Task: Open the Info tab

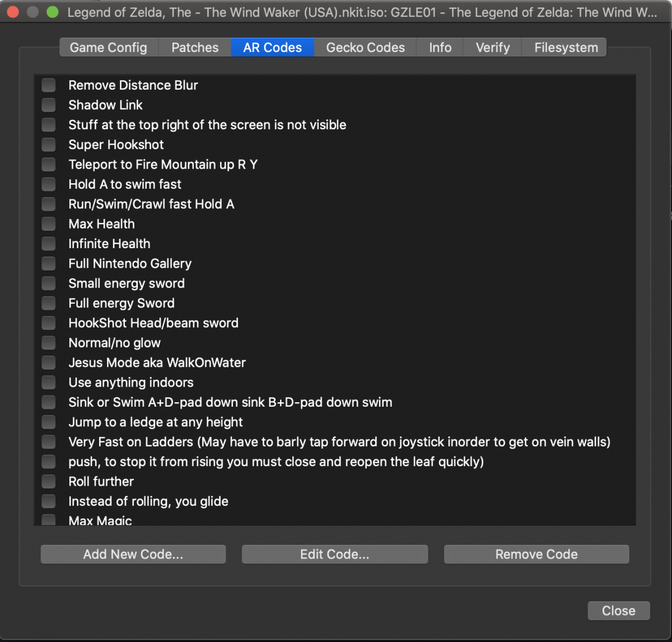Action: click(440, 48)
